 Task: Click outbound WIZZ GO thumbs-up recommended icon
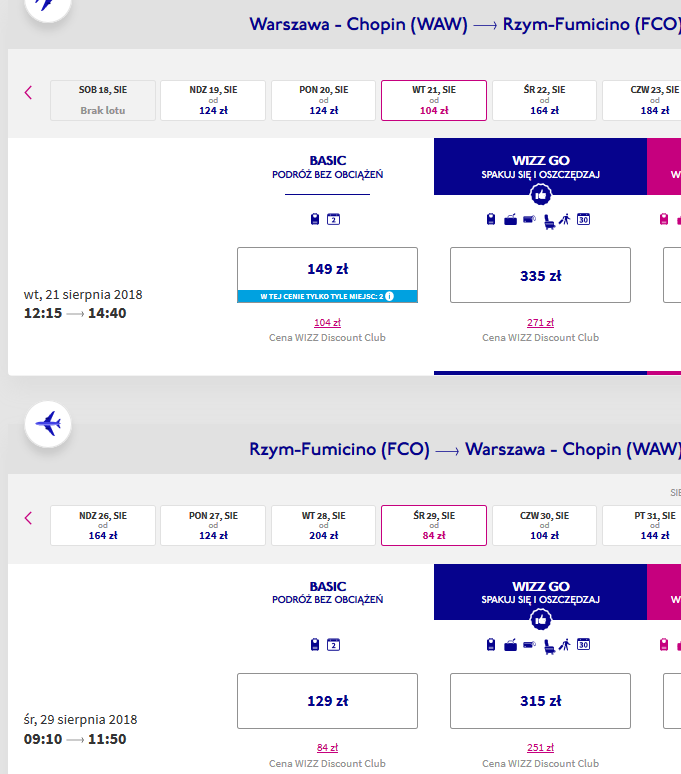click(540, 194)
